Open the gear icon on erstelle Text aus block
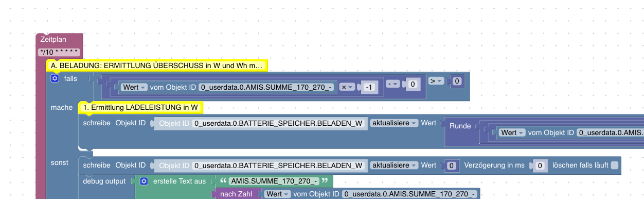 144,181
